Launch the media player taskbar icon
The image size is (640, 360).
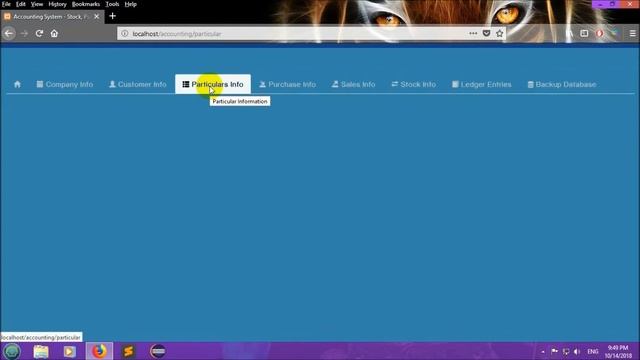pos(69,351)
